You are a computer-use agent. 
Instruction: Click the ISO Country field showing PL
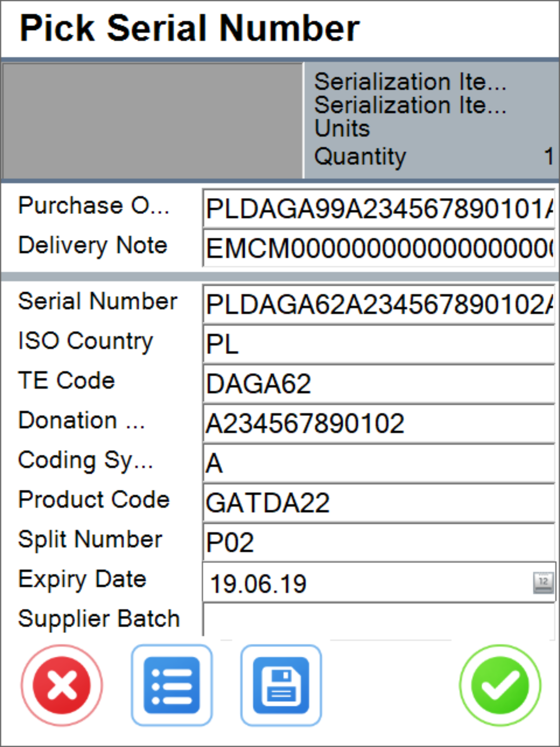378,345
